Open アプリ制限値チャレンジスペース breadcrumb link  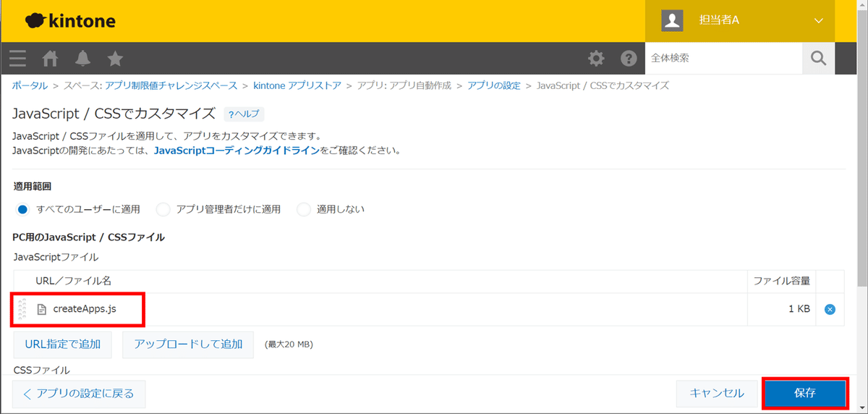coord(171,85)
